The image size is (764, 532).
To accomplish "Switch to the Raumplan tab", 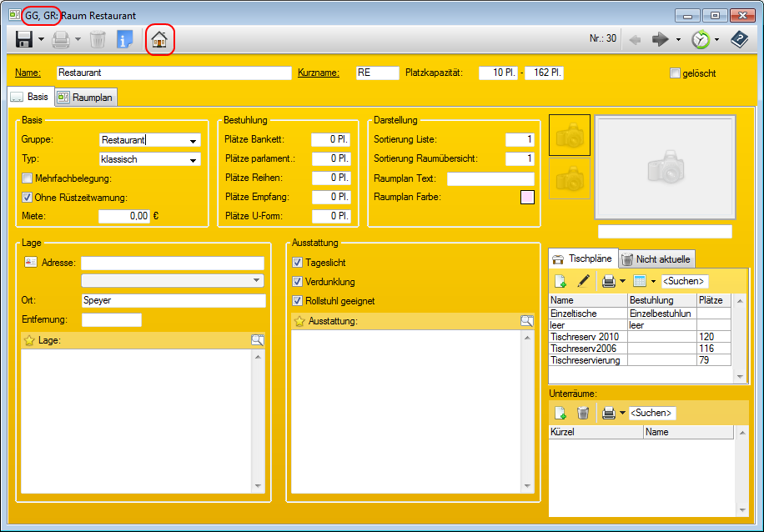I will [87, 98].
